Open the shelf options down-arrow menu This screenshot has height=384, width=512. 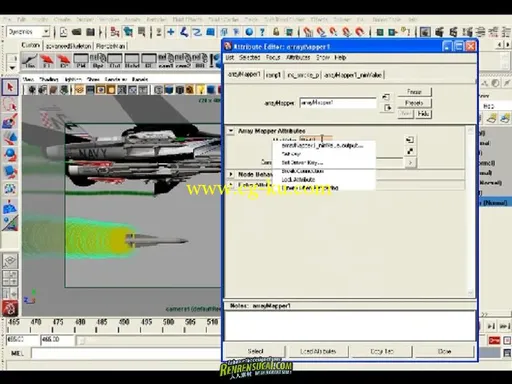[12, 68]
